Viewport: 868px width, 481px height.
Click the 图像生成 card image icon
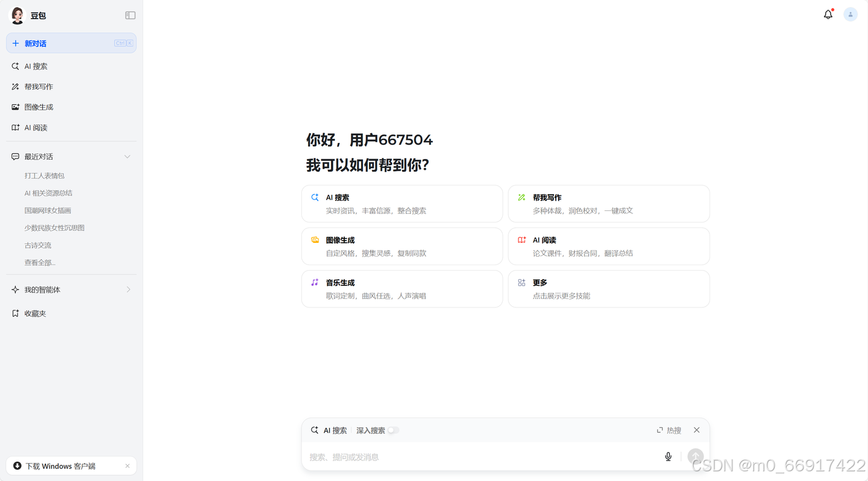pyautogui.click(x=315, y=240)
